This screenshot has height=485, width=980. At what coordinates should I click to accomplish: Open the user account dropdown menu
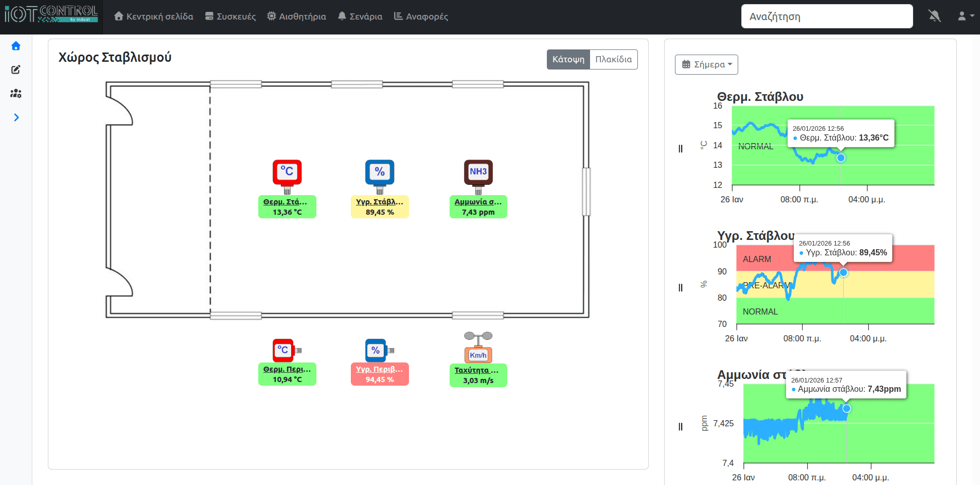pyautogui.click(x=966, y=16)
